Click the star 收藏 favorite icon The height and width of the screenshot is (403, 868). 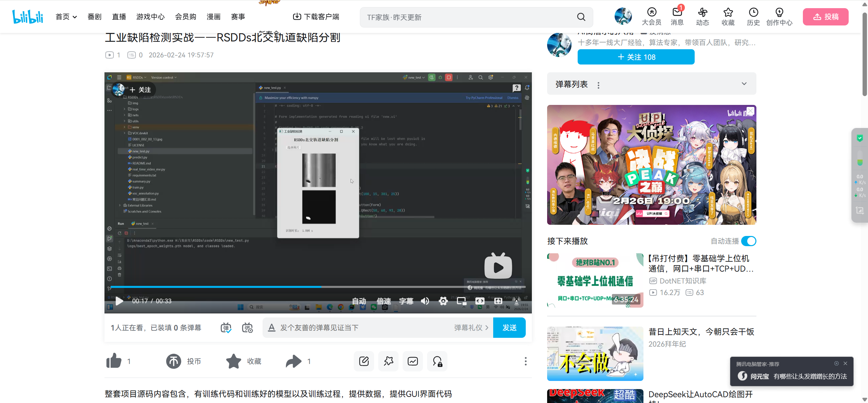point(234,361)
